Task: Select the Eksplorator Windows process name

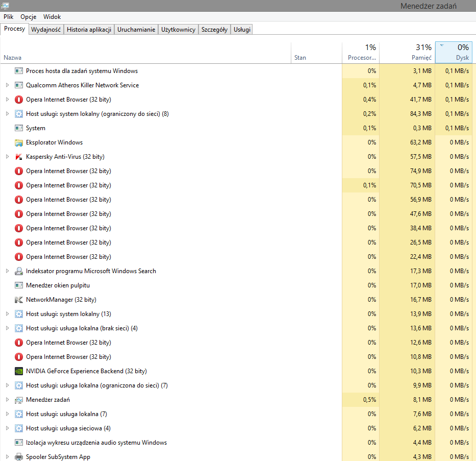Action: point(55,142)
